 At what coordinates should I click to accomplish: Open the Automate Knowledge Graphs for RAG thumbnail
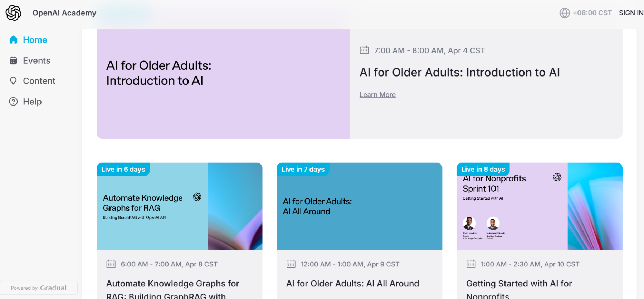[180, 206]
